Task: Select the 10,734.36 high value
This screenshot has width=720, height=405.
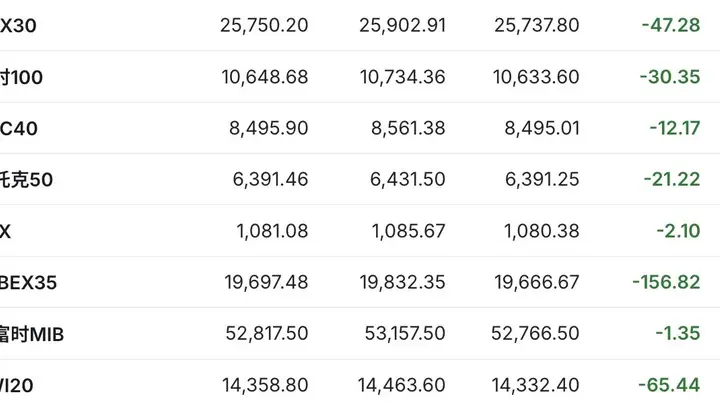Action: tap(402, 77)
